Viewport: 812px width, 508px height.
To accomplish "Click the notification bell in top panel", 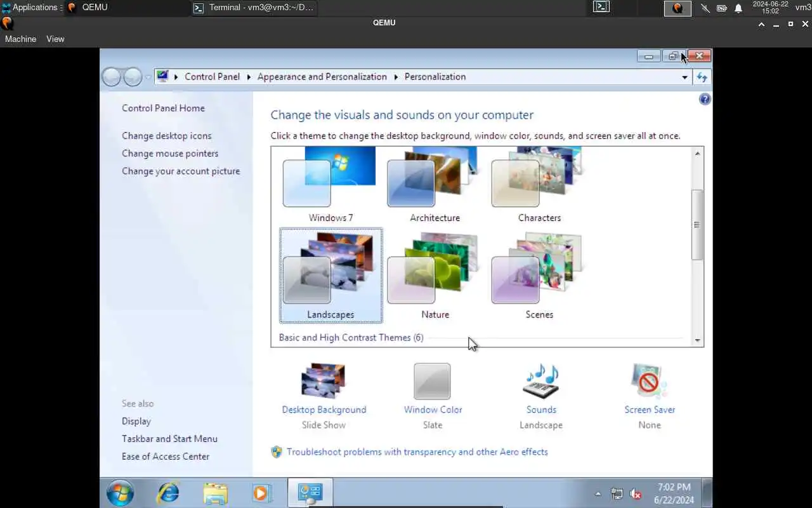I will [738, 8].
